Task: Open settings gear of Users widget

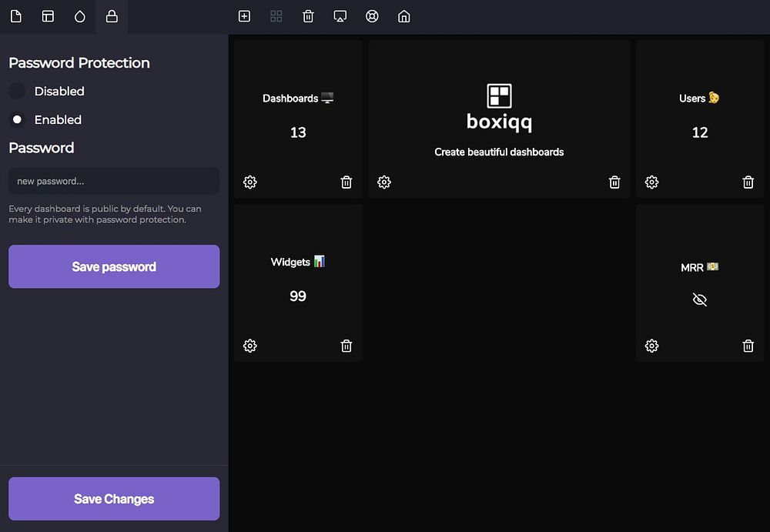Action: pos(651,182)
